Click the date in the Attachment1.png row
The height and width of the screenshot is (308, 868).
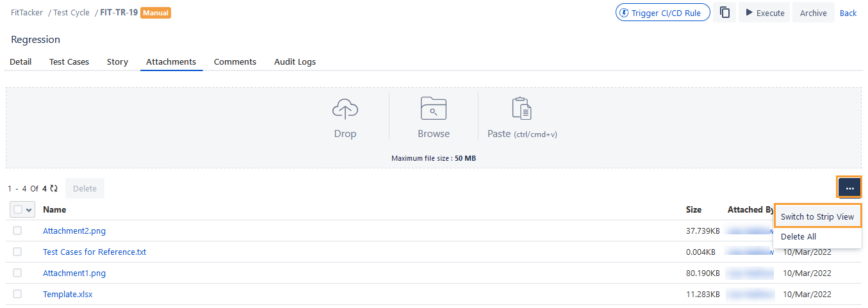(x=807, y=273)
